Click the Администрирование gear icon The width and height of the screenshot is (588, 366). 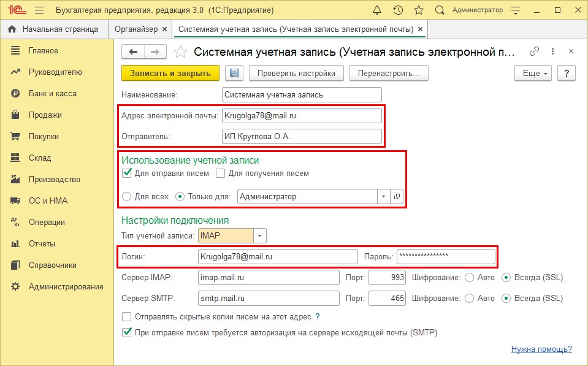click(x=15, y=286)
